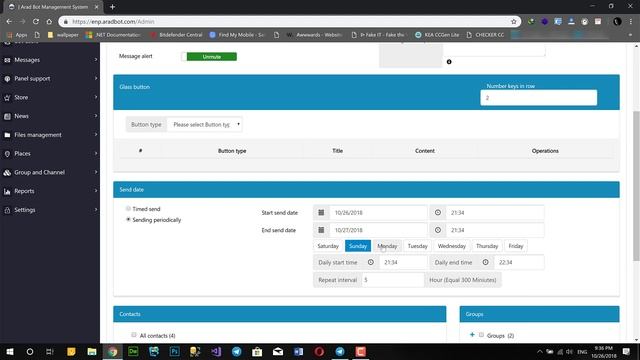640x360 pixels.
Task: Open the Places sidebar menu
Action: tap(50, 153)
